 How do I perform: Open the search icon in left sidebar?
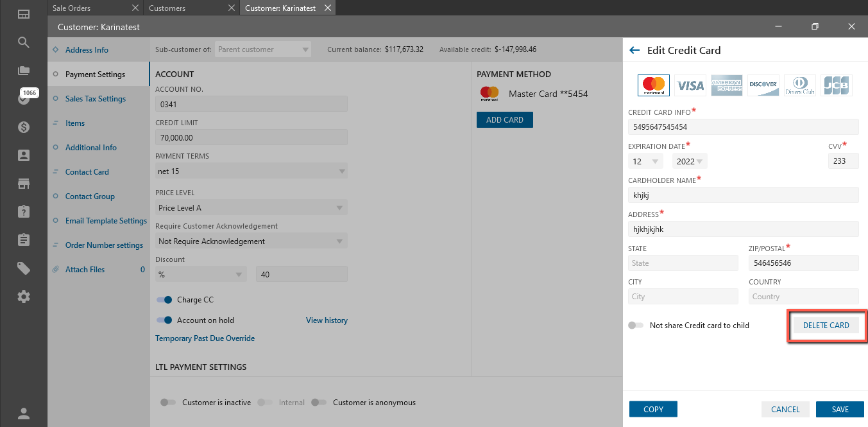point(23,42)
